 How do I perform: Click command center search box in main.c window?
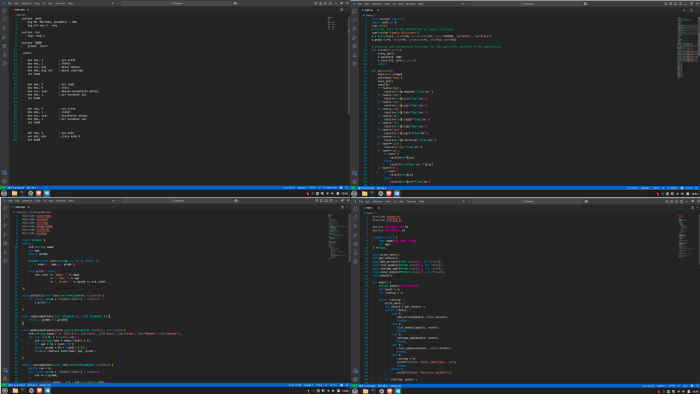(x=527, y=201)
